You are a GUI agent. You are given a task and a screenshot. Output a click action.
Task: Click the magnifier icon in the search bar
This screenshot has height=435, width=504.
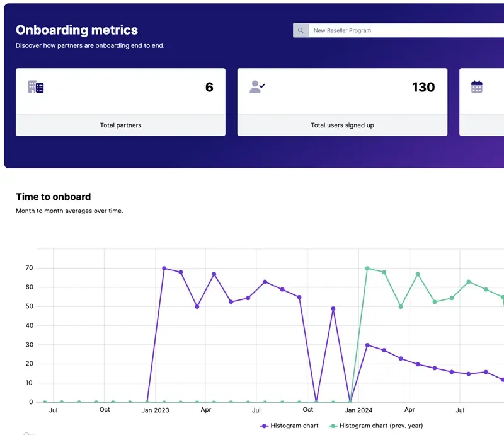point(301,30)
